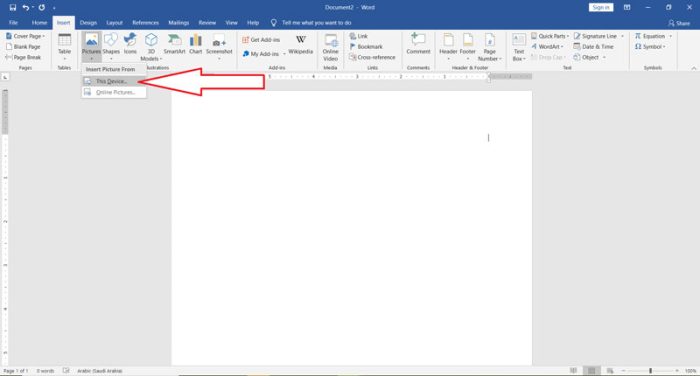This screenshot has width=700, height=376.
Task: Open the Table gallery
Action: (x=64, y=47)
